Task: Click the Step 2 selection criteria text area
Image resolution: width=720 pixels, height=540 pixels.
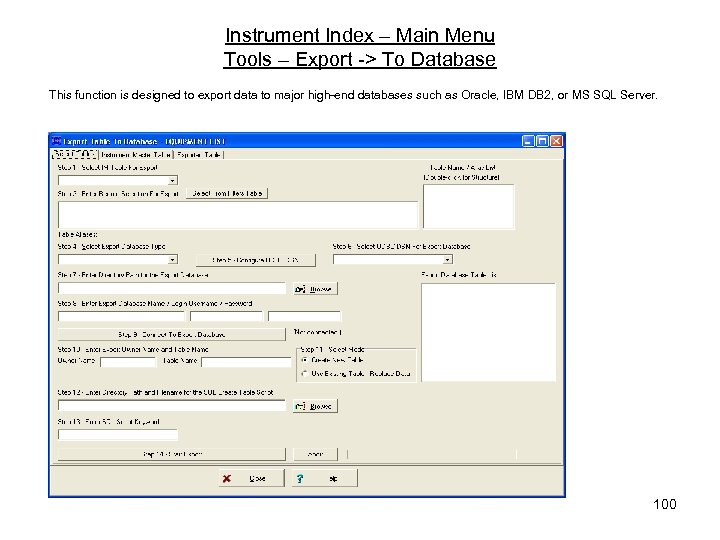Action: 238,214
